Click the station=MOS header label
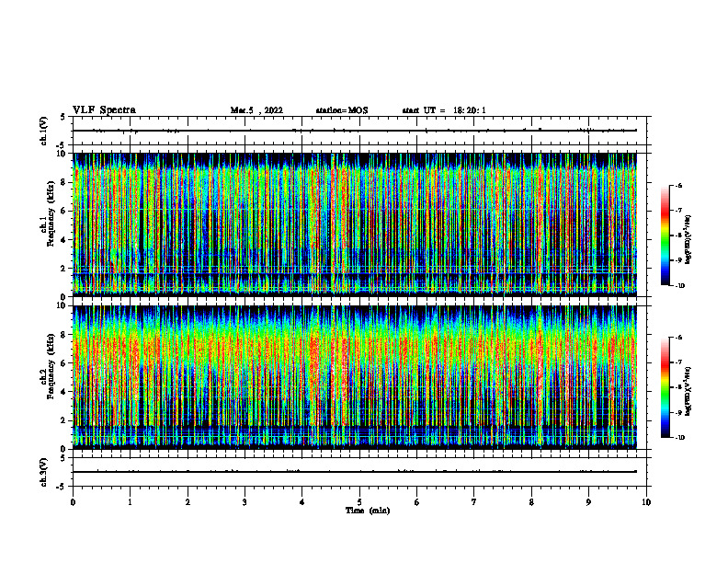 click(342, 110)
